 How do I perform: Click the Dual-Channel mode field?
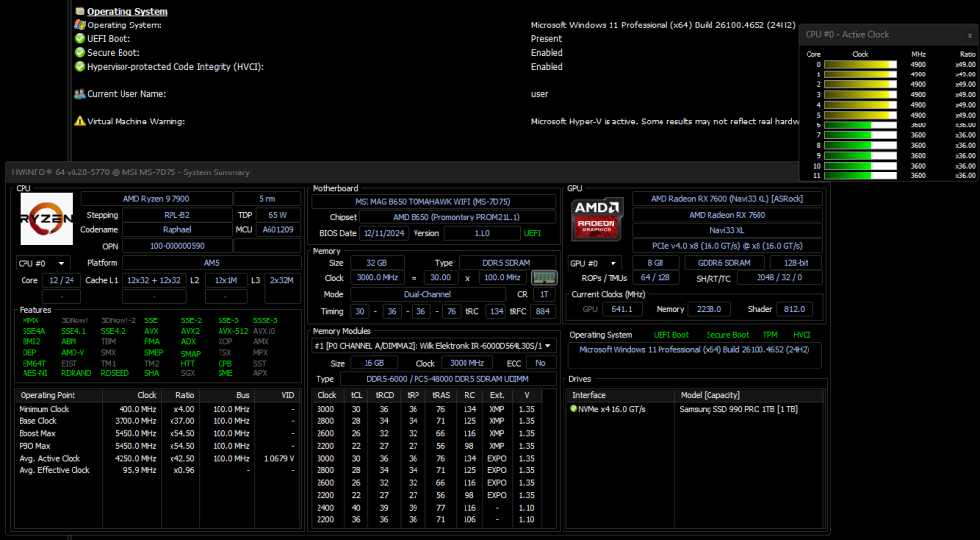click(427, 294)
